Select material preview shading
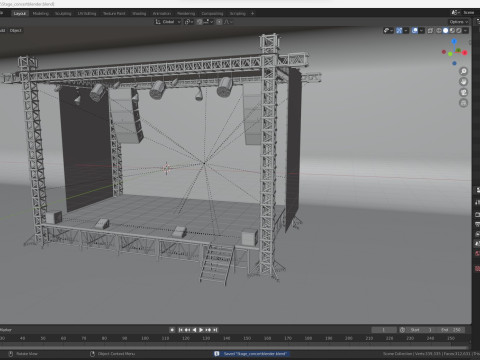This screenshot has width=480, height=360. [x=452, y=30]
